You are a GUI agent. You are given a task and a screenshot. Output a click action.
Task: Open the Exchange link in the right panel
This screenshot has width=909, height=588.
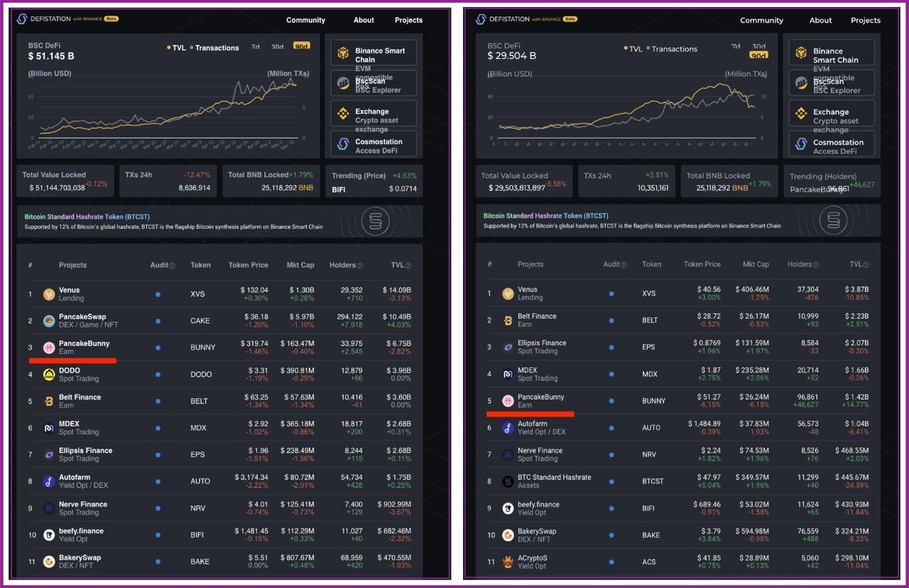(x=832, y=117)
